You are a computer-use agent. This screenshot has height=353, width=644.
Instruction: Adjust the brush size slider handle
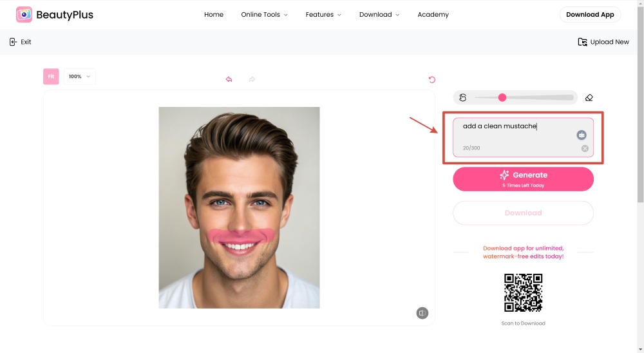pyautogui.click(x=502, y=97)
